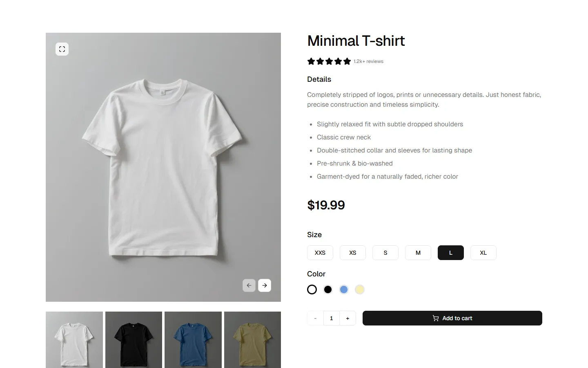The height and width of the screenshot is (368, 588).
Task: Open the 1.2k+ reviews link
Action: click(x=368, y=61)
